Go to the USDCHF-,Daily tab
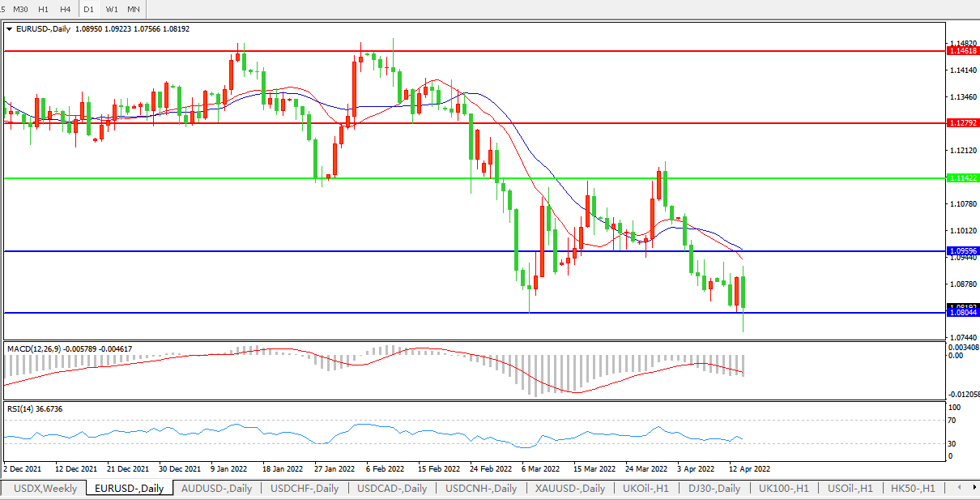980x500 pixels. [305, 489]
